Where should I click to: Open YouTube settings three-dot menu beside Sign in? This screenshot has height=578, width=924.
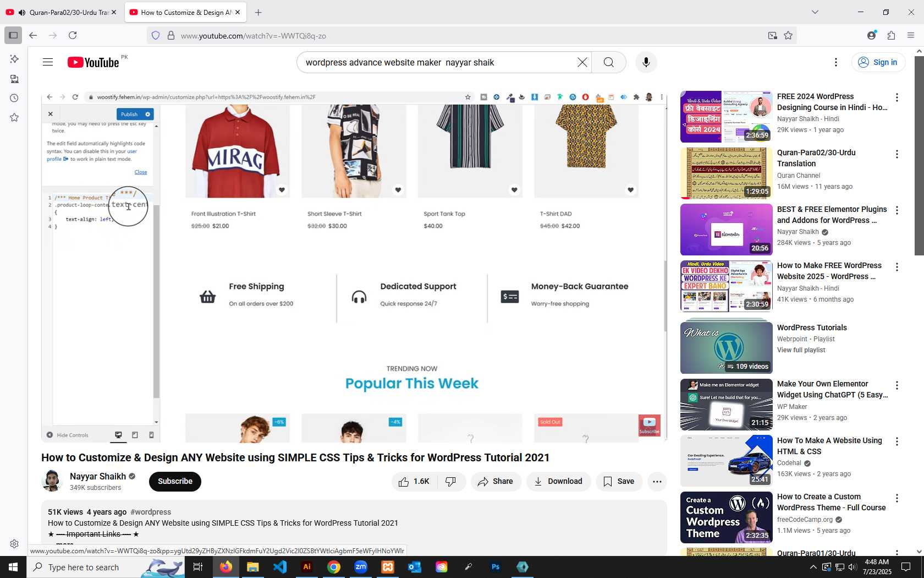[x=836, y=62]
